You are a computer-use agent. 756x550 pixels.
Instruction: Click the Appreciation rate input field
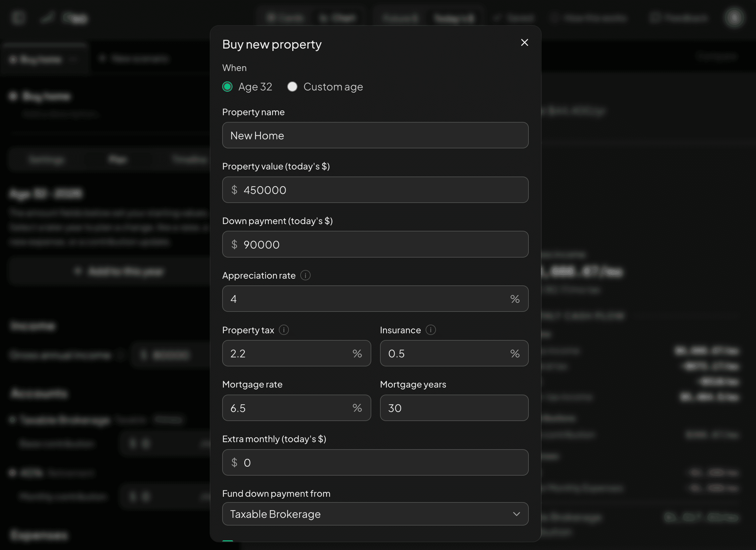[375, 299]
